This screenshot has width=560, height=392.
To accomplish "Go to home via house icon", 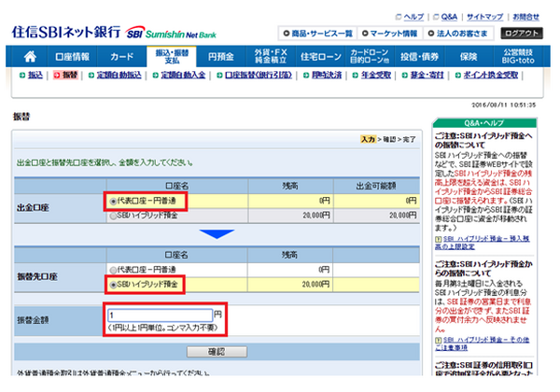I will (30, 56).
